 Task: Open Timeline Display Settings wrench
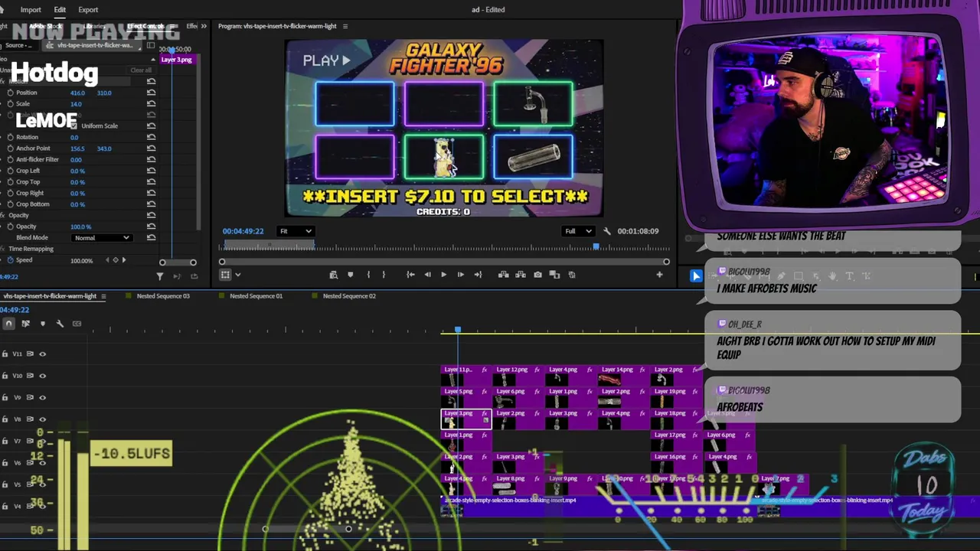pyautogui.click(x=60, y=324)
